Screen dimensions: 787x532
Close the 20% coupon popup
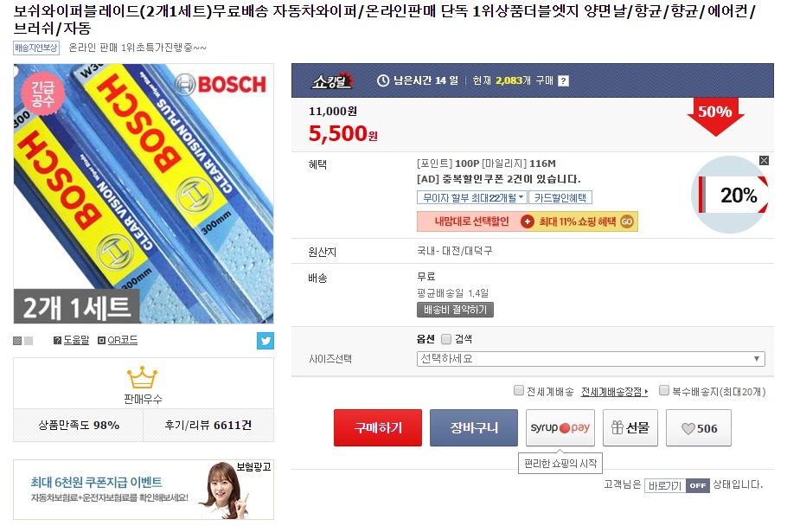tap(764, 161)
